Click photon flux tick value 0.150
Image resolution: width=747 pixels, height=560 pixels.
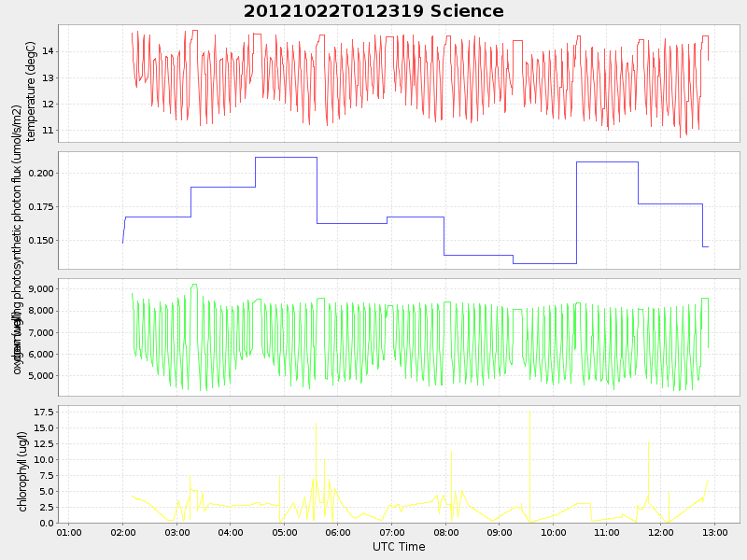coord(41,241)
